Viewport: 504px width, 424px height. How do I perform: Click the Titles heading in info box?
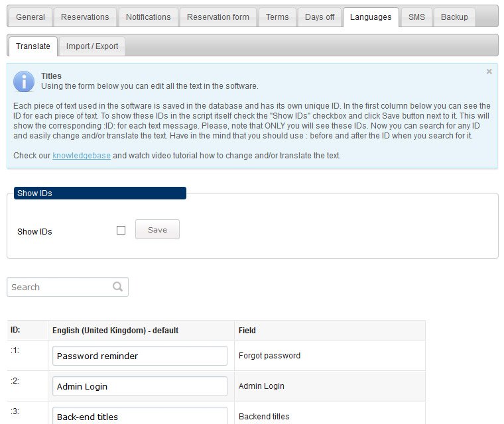pos(51,76)
